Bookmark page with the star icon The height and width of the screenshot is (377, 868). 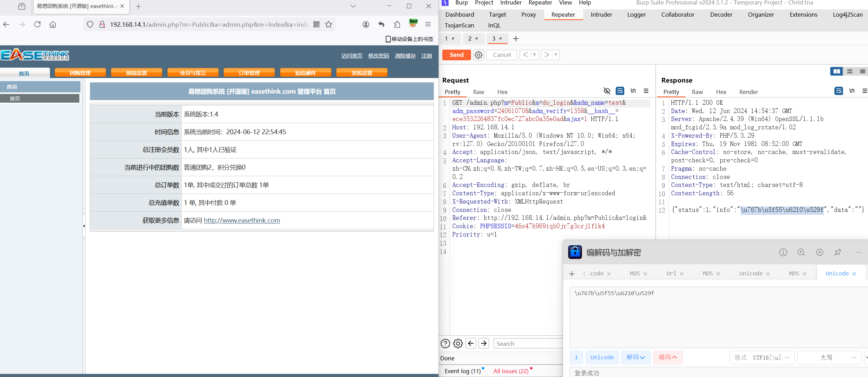click(x=329, y=24)
